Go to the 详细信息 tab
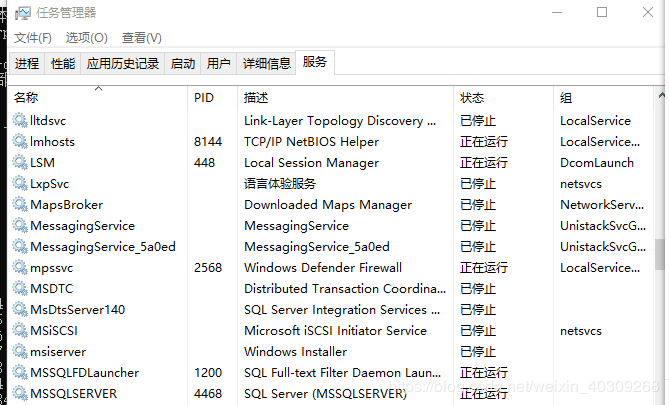 click(267, 64)
